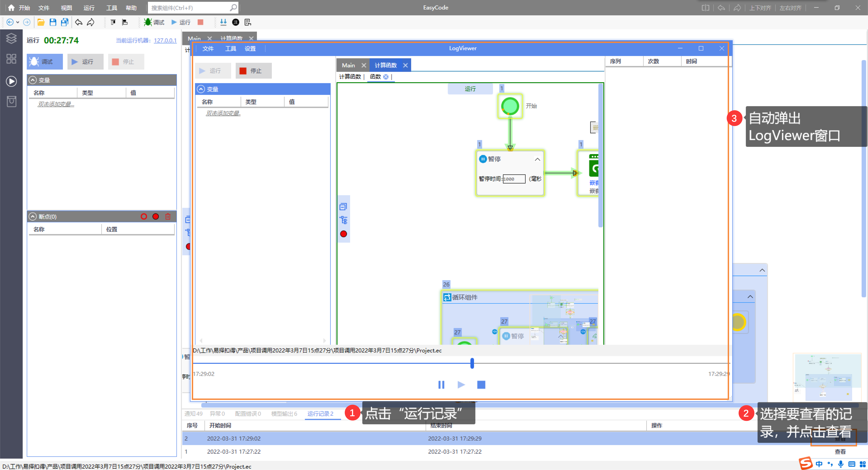Click the home icon in EasyCode menu bar

coord(11,8)
